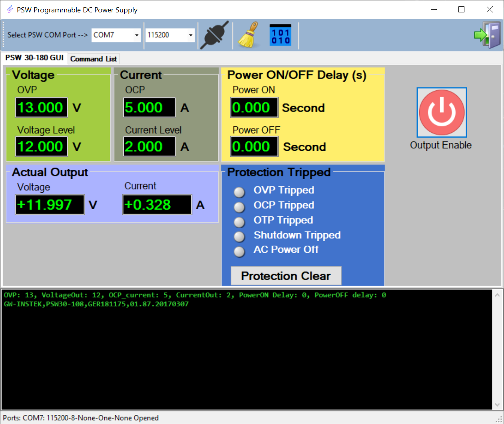The width and height of the screenshot is (504, 424).
Task: Select the PSW 30-180 GUI tab
Action: point(34,58)
